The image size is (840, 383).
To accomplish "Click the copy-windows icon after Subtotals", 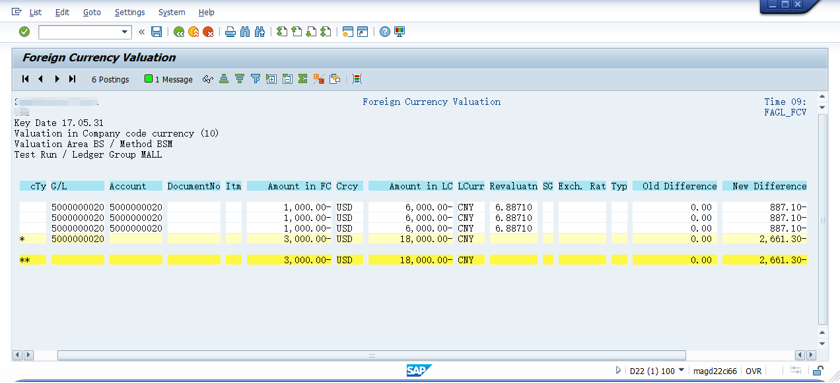I will [x=335, y=79].
